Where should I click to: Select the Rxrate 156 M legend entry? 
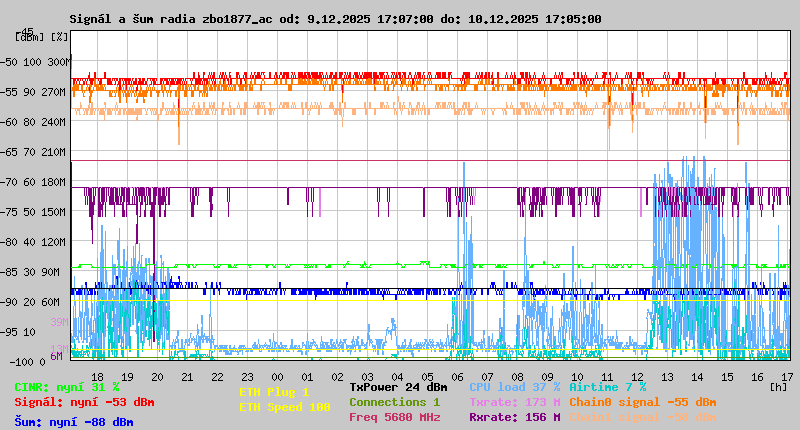point(514,417)
